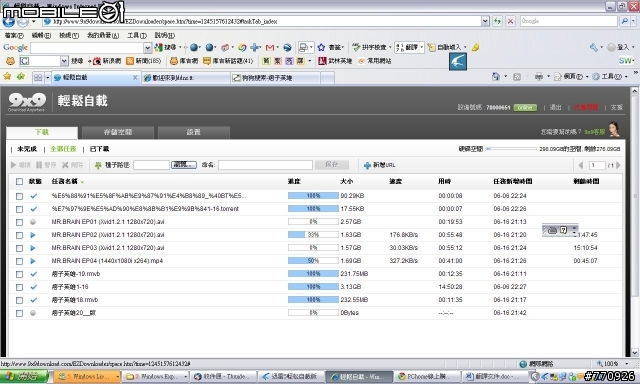The width and height of the screenshot is (640, 384).
Task: Select the checkbox of the 1-16 task (3.13GB)
Action: click(x=19, y=287)
